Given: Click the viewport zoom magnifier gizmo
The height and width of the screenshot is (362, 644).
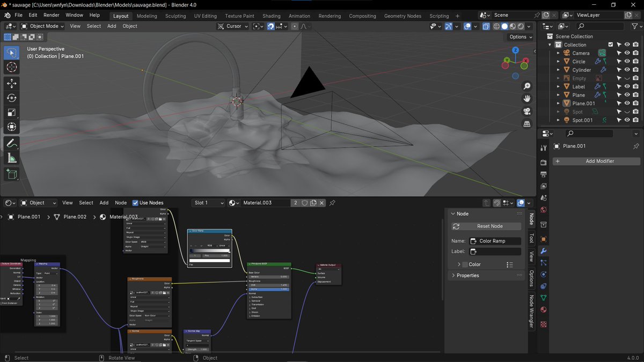Looking at the screenshot, I should point(527,86).
